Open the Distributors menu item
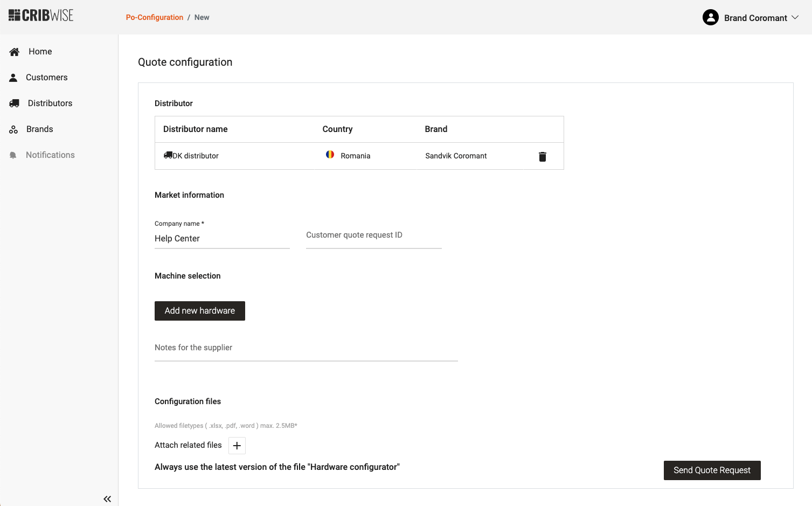The height and width of the screenshot is (506, 812). [50, 103]
